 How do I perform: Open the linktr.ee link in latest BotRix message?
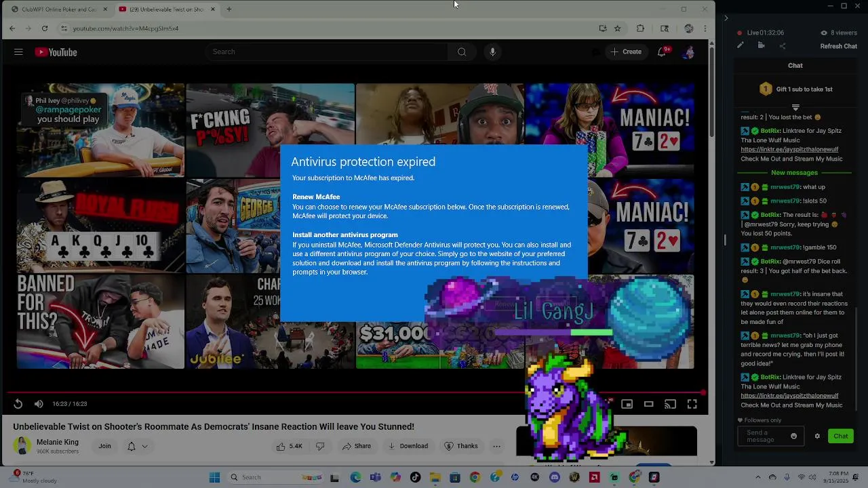(x=789, y=396)
